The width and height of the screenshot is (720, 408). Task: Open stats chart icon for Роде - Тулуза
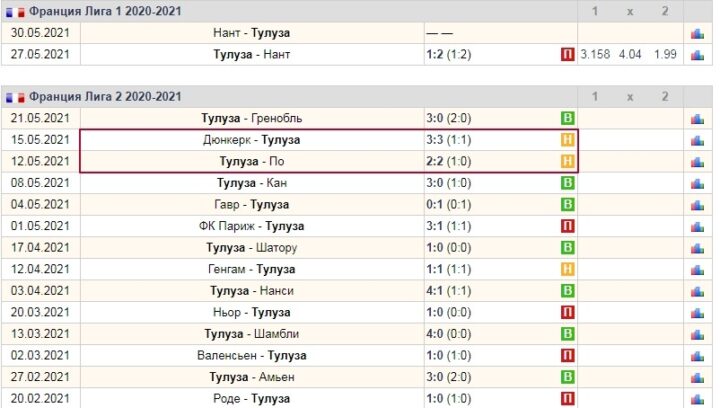(x=697, y=399)
